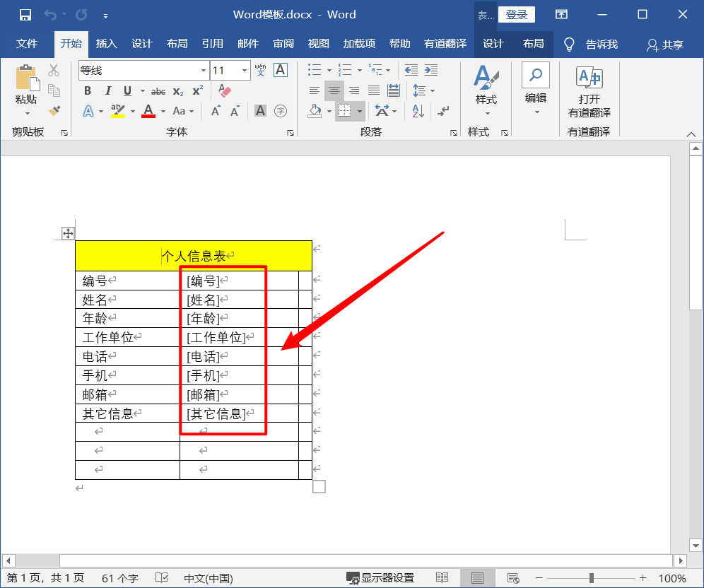Viewport: 704px width, 588px height.
Task: Click the Sort A-Z icon
Action: pyautogui.click(x=418, y=111)
